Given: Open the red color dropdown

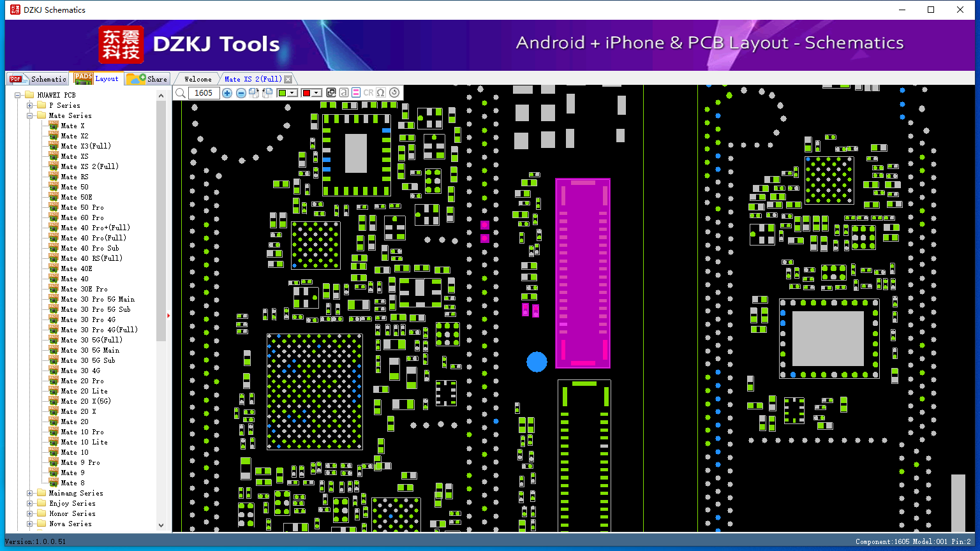Looking at the screenshot, I should [x=316, y=93].
